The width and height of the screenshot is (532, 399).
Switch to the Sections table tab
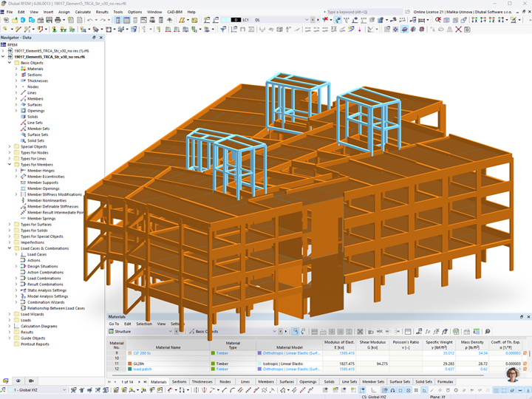[179, 382]
